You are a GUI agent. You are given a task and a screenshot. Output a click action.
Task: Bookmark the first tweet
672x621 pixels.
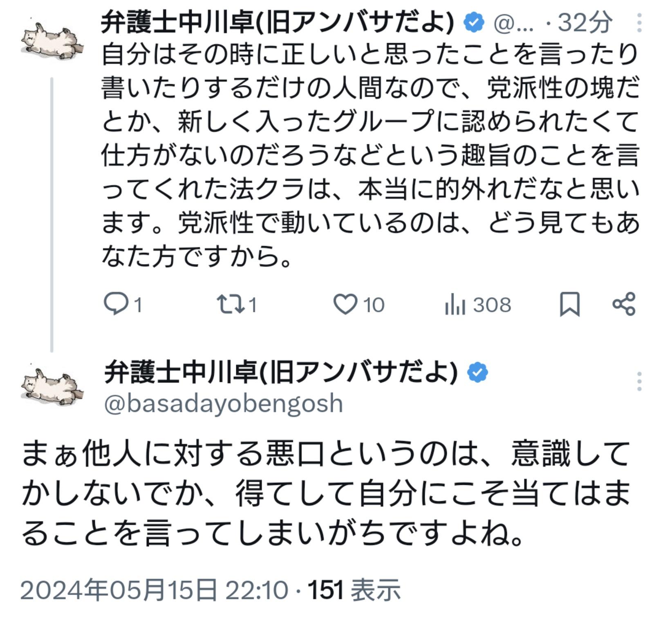[569, 305]
